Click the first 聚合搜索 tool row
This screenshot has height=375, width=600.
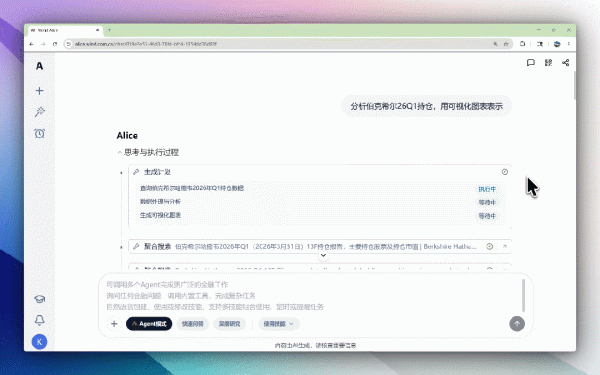coord(320,246)
